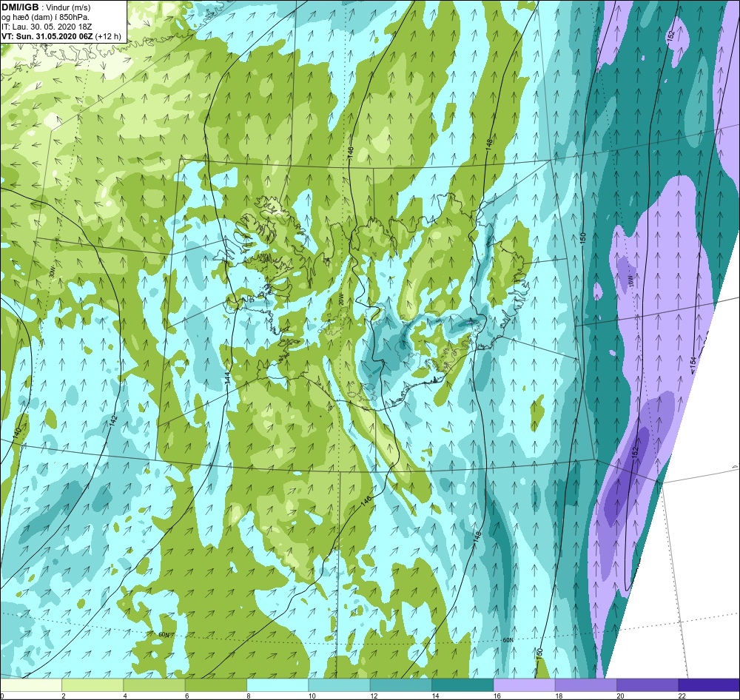Click the '144' height contour label
This screenshot has height=700, width=740.
[227, 377]
